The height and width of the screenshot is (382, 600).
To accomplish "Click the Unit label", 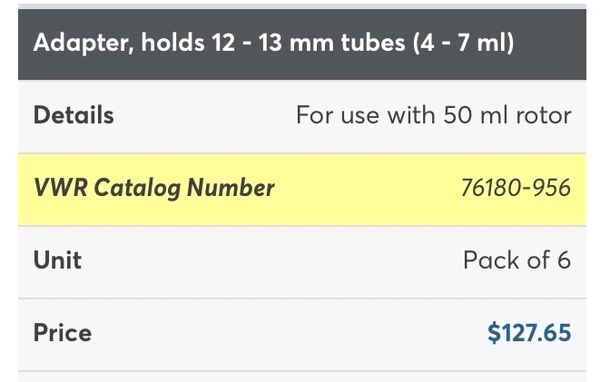I will [57, 260].
